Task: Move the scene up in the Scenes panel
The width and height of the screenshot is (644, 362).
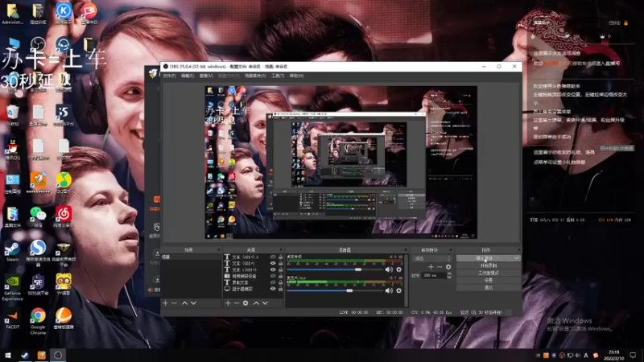Action: pos(185,303)
